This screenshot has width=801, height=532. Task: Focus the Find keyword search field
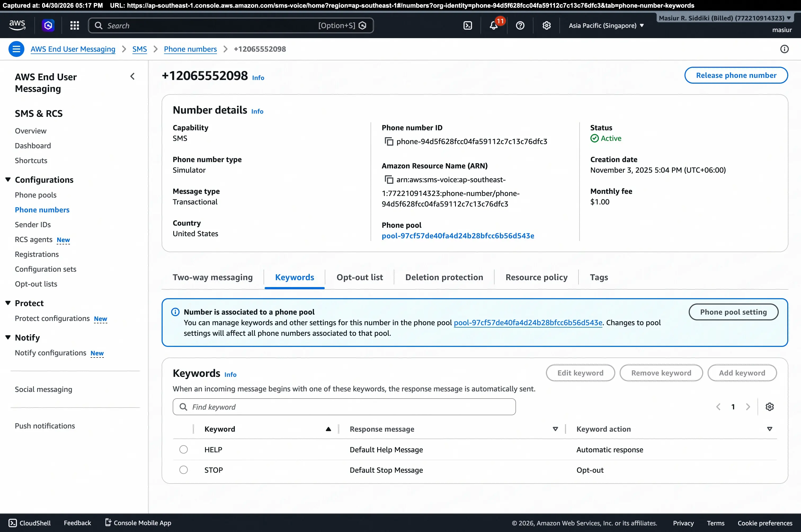[x=344, y=407]
